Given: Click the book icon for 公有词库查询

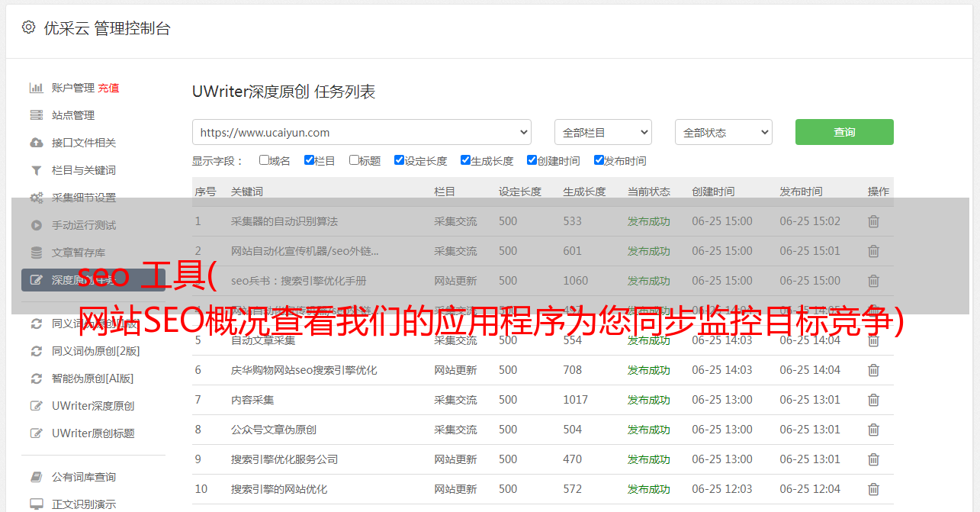Looking at the screenshot, I should [36, 477].
